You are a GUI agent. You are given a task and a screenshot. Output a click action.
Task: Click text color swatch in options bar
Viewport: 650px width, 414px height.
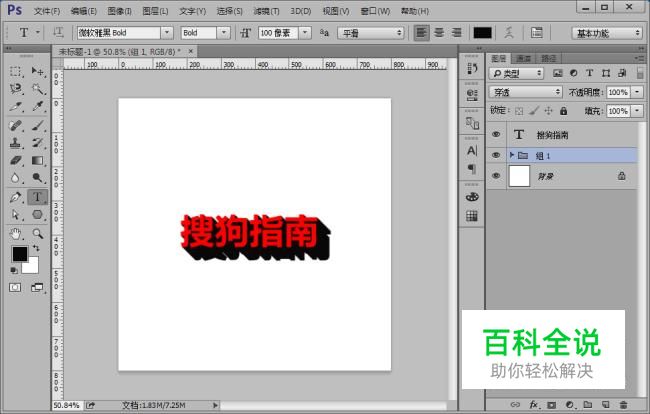pyautogui.click(x=483, y=33)
